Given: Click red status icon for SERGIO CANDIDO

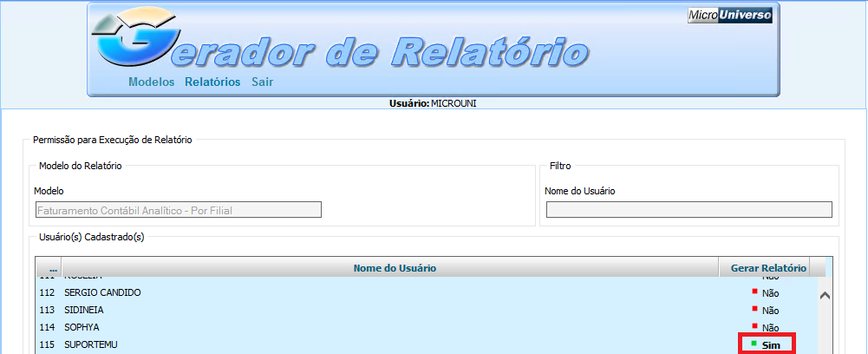Looking at the screenshot, I should pos(754,292).
